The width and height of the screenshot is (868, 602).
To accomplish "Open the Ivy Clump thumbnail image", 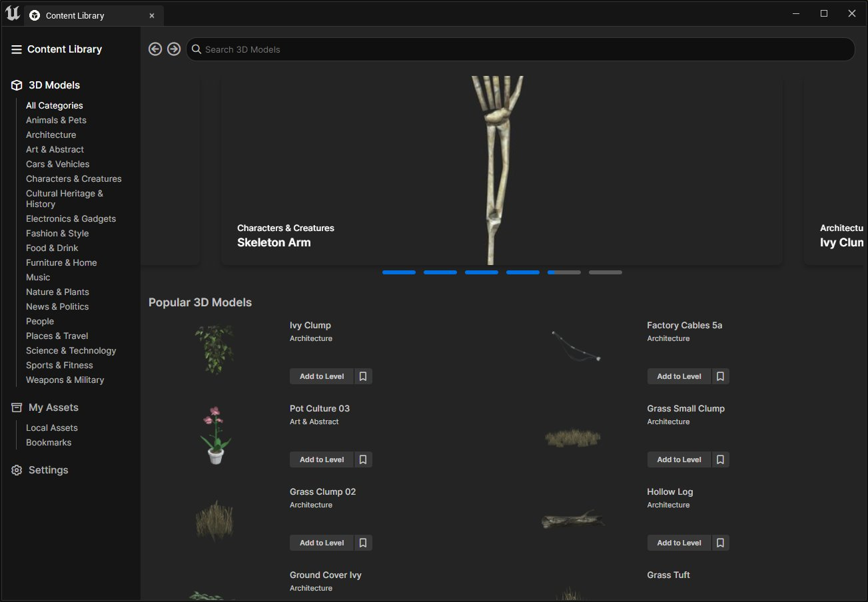I will click(215, 350).
